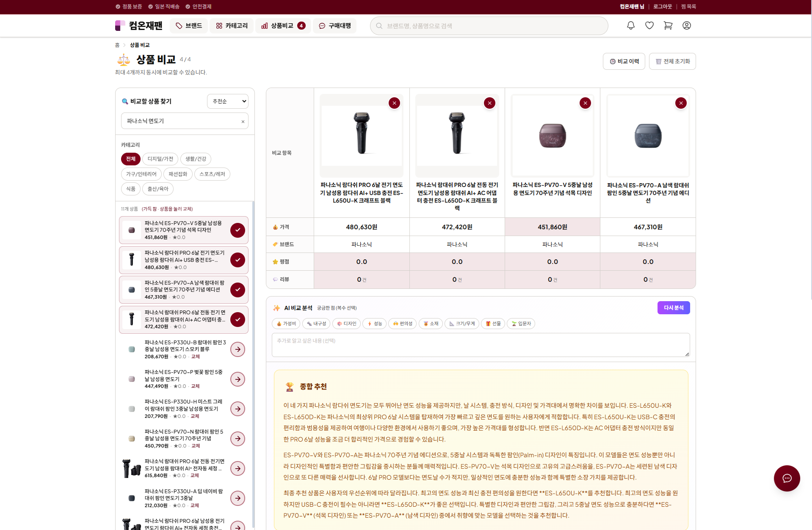
Task: Select the 출산/육아 category filter
Action: click(157, 189)
